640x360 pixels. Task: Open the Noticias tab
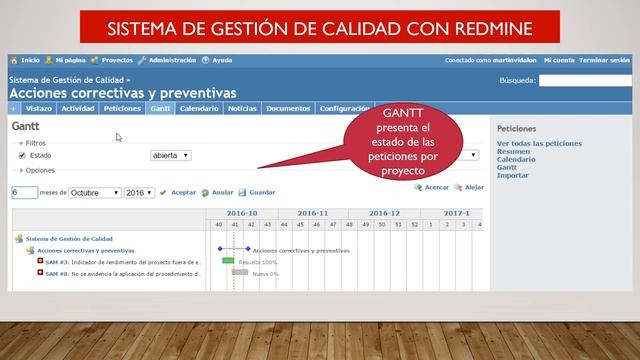pyautogui.click(x=242, y=109)
